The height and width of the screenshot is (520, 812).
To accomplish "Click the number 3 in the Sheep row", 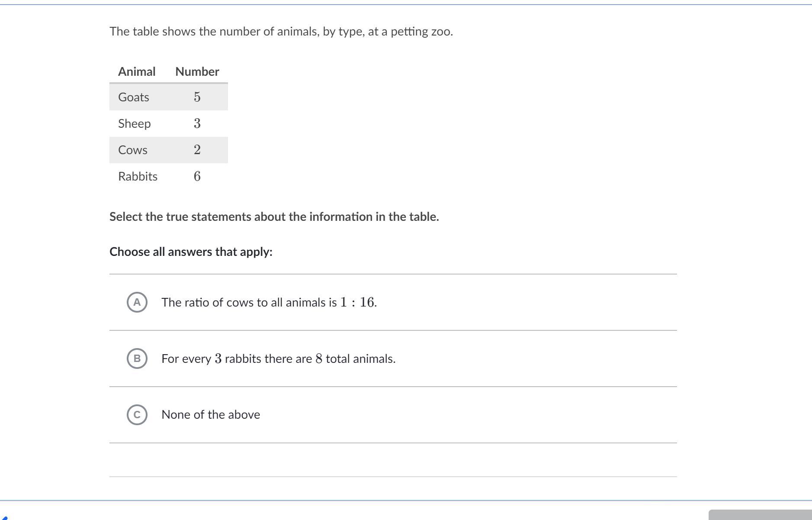I will click(x=197, y=123).
